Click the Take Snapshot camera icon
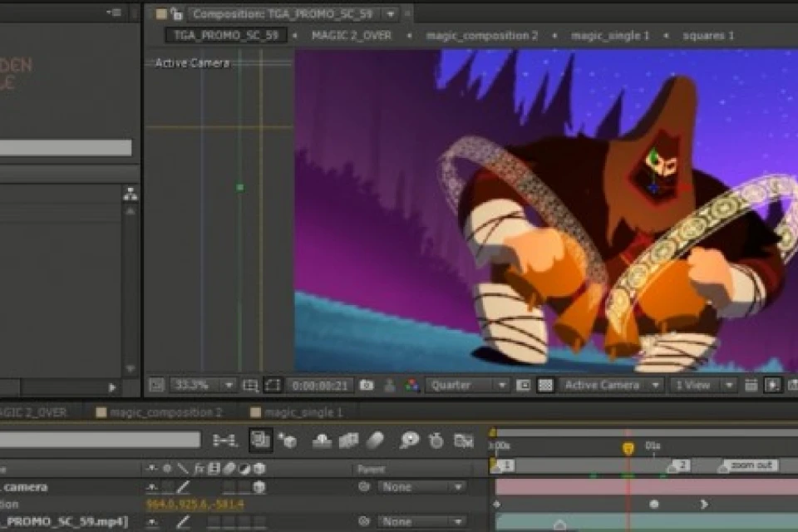 pyautogui.click(x=366, y=385)
